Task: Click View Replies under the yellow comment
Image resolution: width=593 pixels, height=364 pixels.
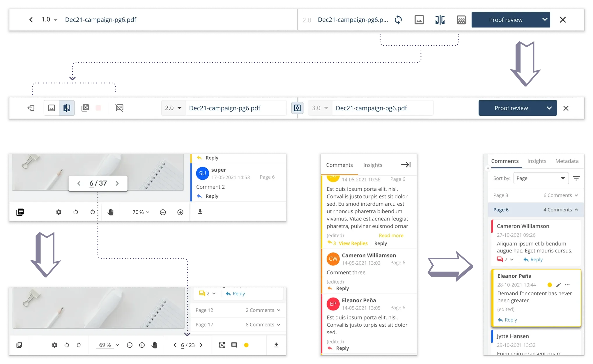Action: [x=353, y=243]
